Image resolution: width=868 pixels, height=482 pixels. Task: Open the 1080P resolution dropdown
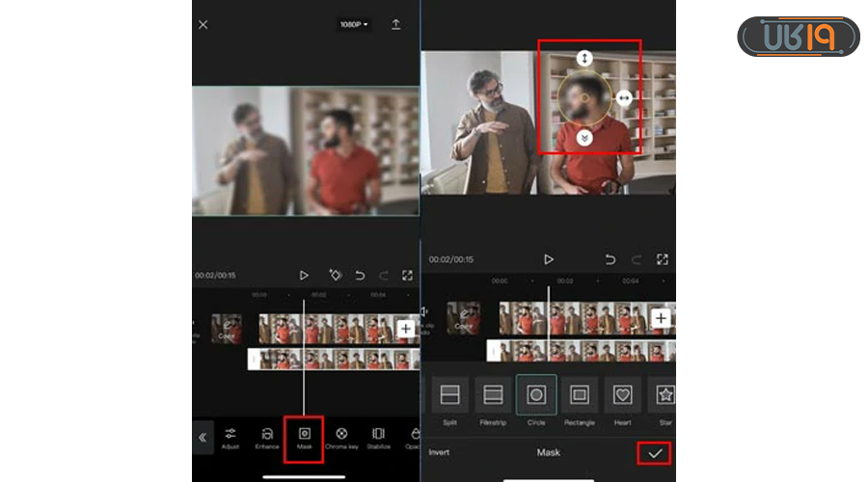[354, 24]
